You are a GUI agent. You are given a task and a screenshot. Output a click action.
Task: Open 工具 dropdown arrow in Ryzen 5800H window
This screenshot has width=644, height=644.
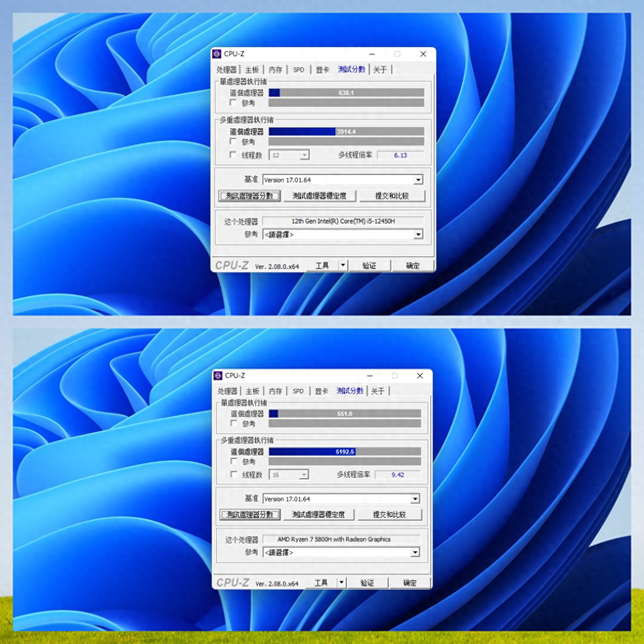pos(341,582)
